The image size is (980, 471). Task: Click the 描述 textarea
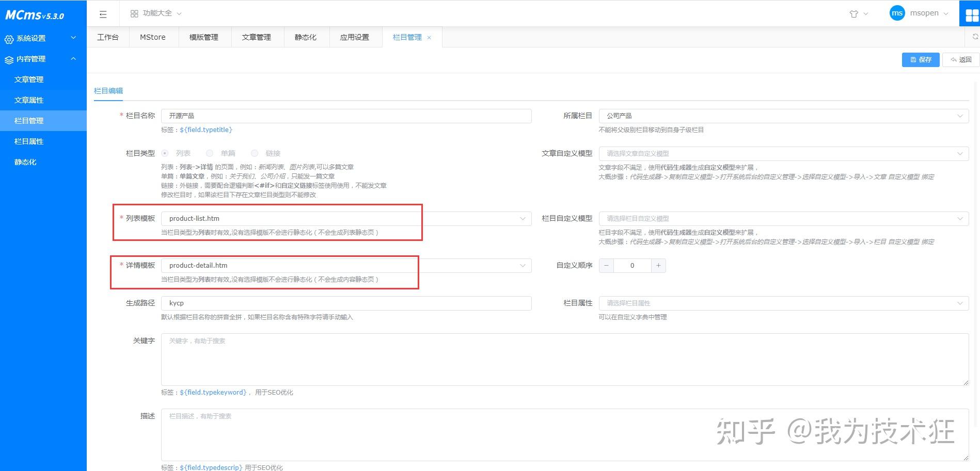click(565, 435)
